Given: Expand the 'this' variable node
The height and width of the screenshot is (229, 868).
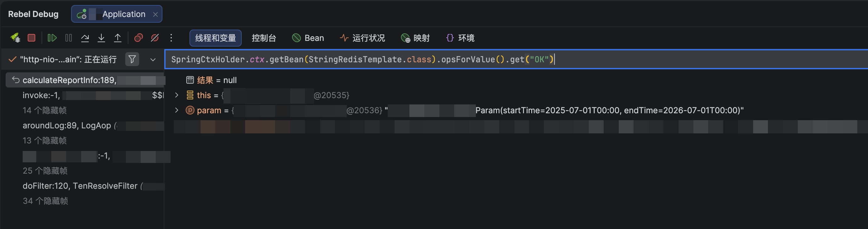Looking at the screenshot, I should 177,95.
